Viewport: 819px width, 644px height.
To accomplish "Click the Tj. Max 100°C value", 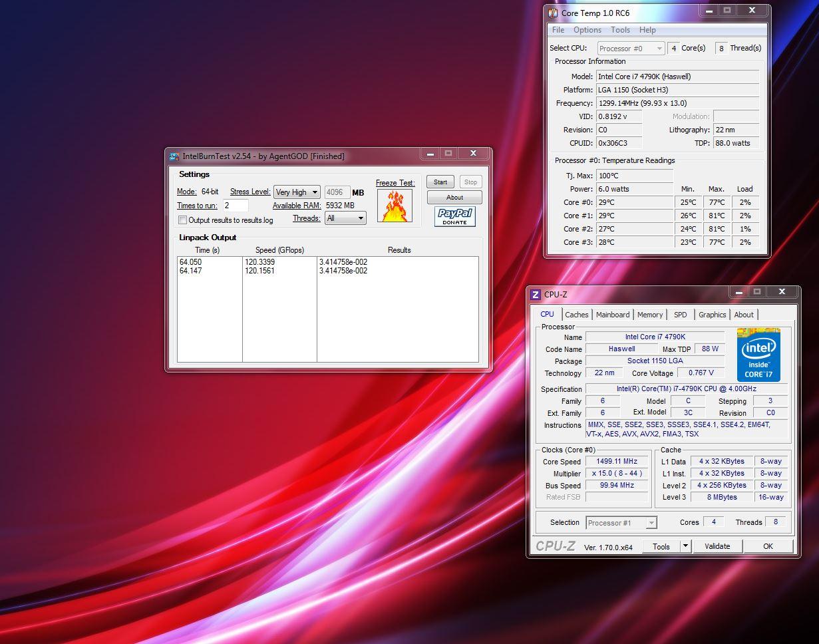I will pos(634,176).
